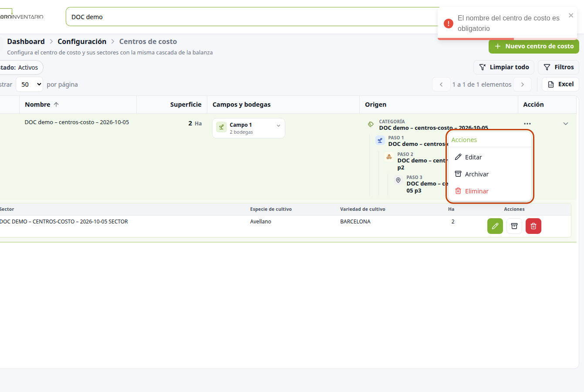Click the Limpiar todo button
This screenshot has height=392, width=584.
504,67
